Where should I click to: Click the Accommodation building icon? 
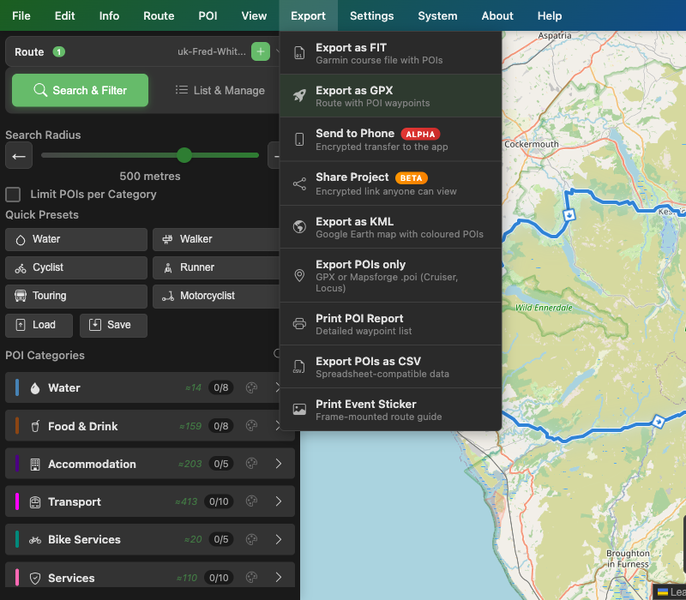click(x=35, y=464)
